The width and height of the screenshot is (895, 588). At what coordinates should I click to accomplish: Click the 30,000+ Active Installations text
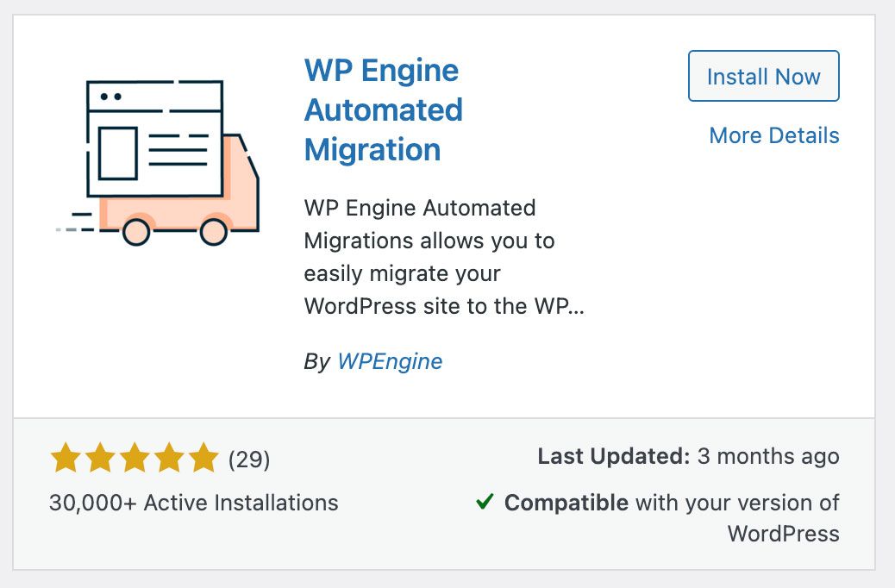point(193,503)
